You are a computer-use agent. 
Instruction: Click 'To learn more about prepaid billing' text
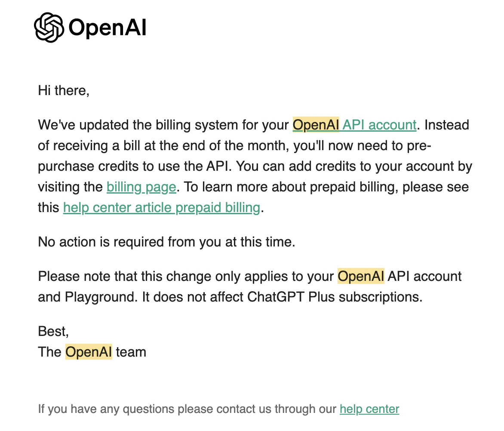[x=291, y=187]
